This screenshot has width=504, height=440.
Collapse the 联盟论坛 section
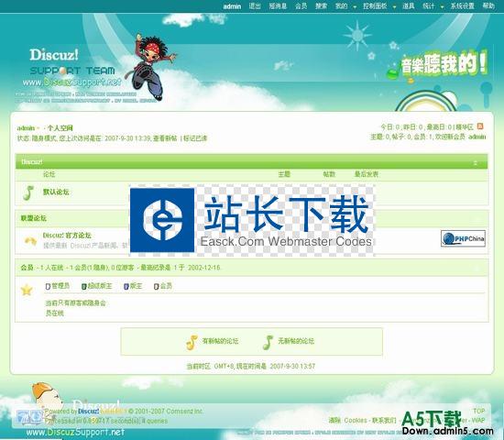pyautogui.click(x=477, y=219)
